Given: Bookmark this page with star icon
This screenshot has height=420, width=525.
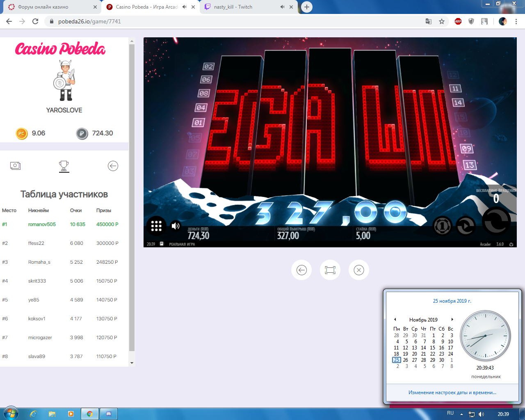Looking at the screenshot, I should [442, 21].
